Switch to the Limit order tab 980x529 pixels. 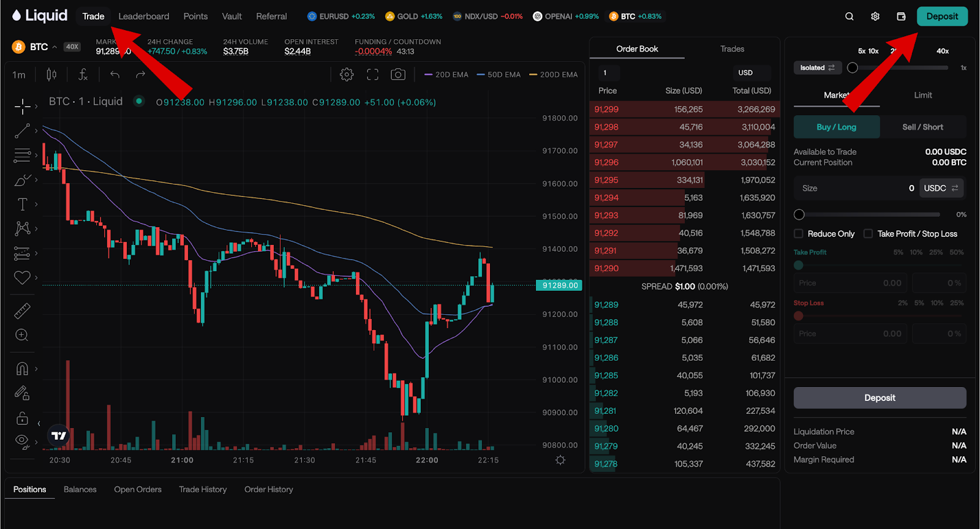pos(923,96)
